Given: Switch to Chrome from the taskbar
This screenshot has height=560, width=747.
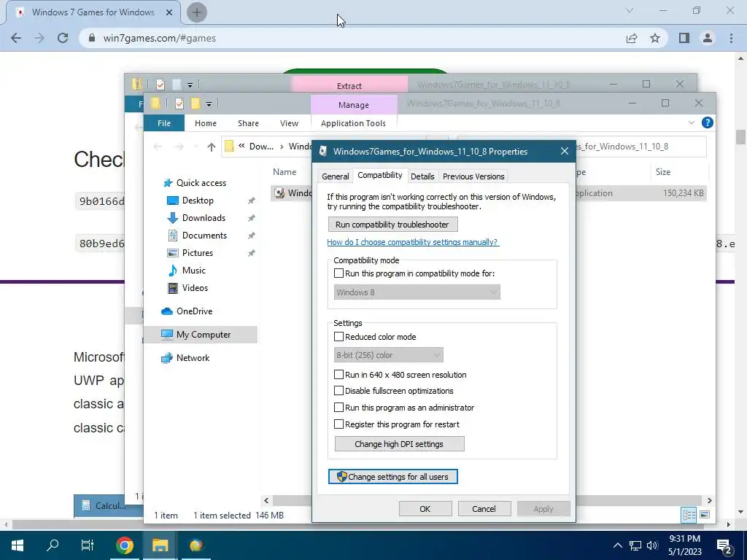Looking at the screenshot, I should [124, 545].
